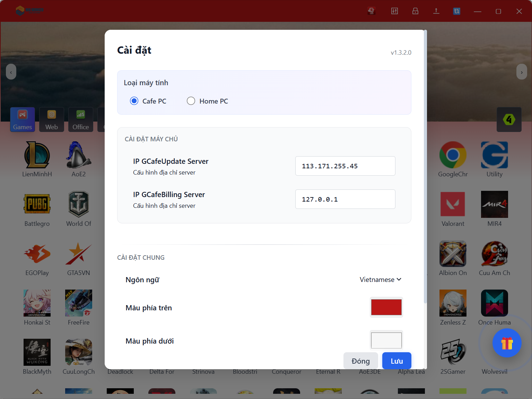Click the lock icon in title bar
Image resolution: width=532 pixels, height=399 pixels.
pyautogui.click(x=415, y=11)
